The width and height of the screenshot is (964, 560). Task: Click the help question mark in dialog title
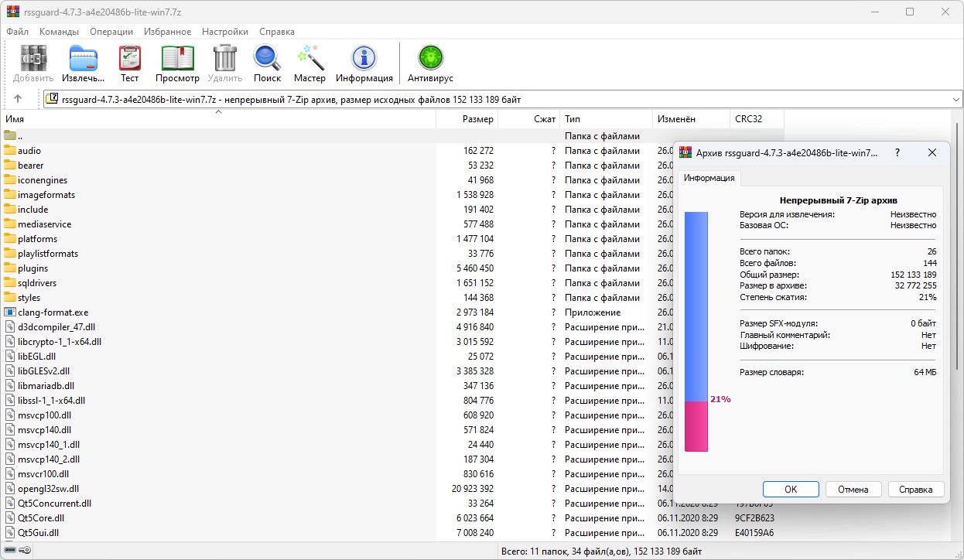click(x=897, y=152)
